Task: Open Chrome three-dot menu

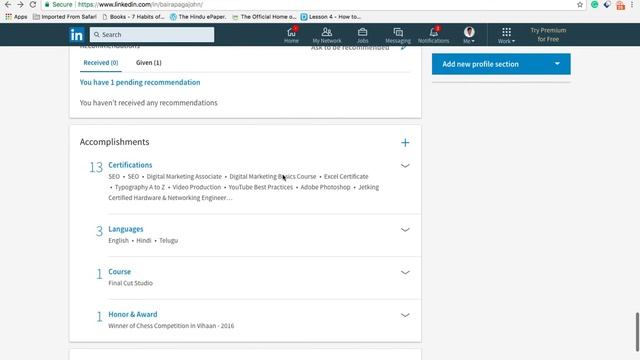Action: pos(632,4)
